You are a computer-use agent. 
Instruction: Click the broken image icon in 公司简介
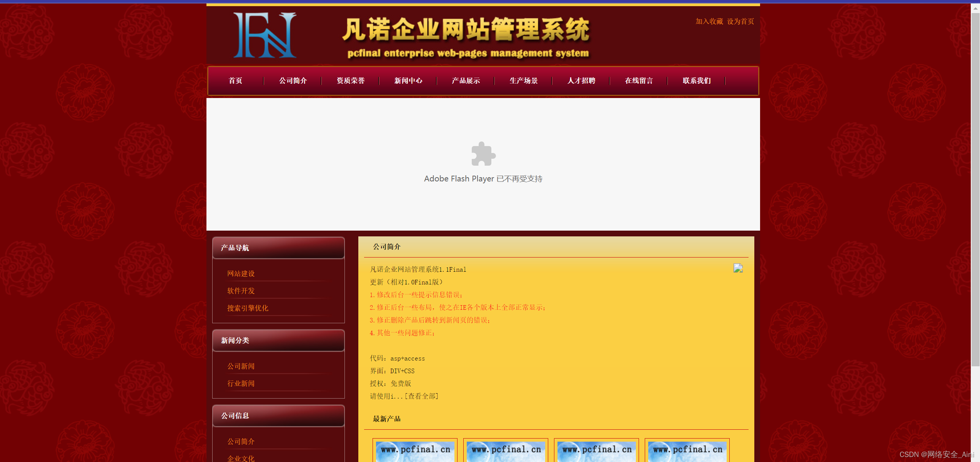tap(738, 268)
